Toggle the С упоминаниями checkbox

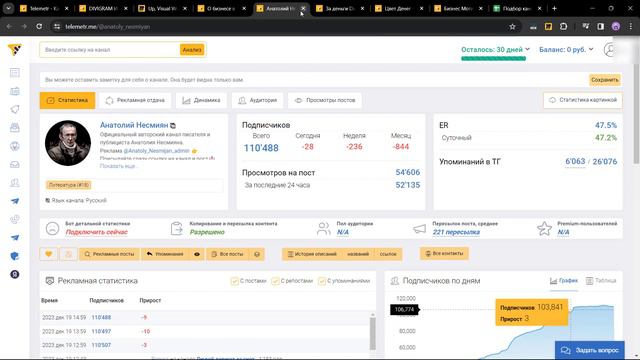[x=322, y=281]
